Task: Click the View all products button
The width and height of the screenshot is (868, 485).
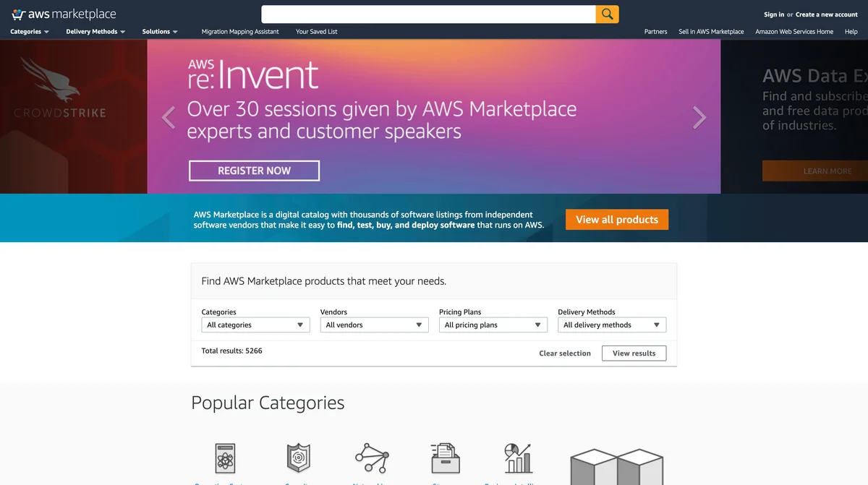Action: tap(616, 219)
